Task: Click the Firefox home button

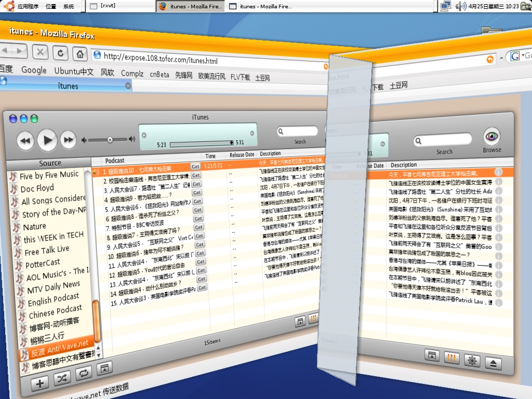Action: 80,54
